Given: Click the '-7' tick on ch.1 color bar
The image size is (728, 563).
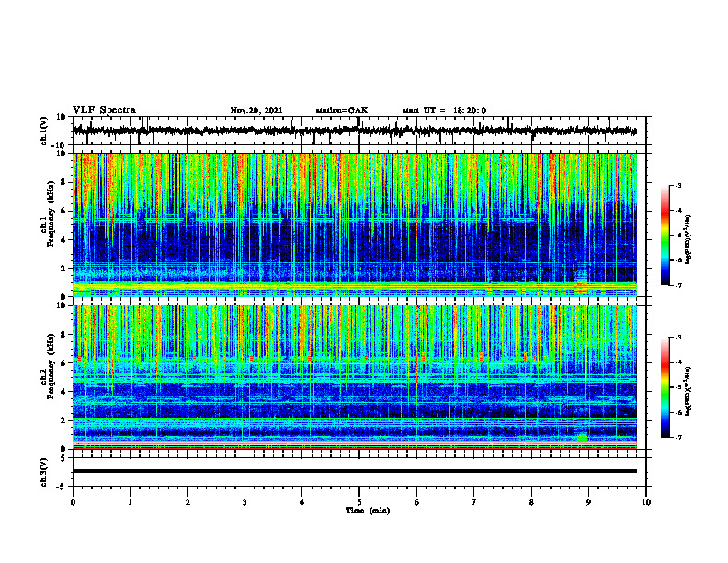Looking at the screenshot, I should (x=677, y=285).
